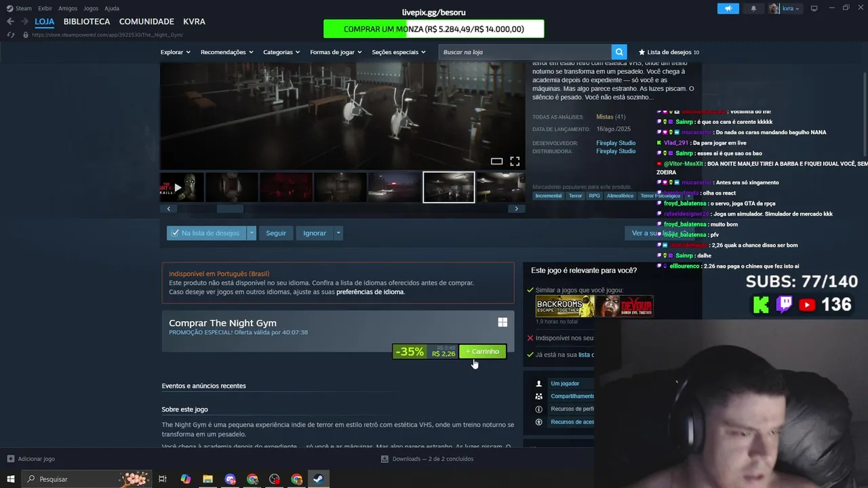Open preferências de idioma link
This screenshot has width=868, height=488.
coord(370,292)
